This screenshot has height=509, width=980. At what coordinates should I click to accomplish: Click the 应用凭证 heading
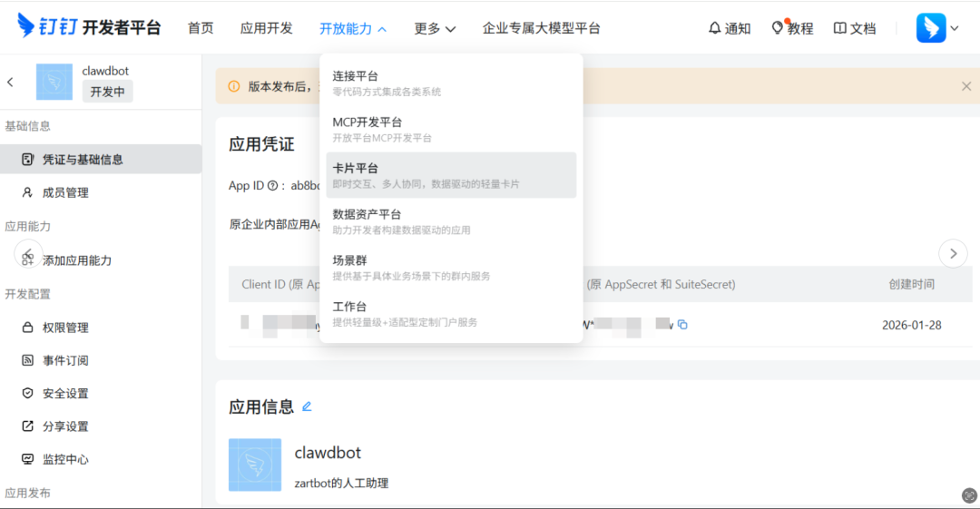pos(261,144)
